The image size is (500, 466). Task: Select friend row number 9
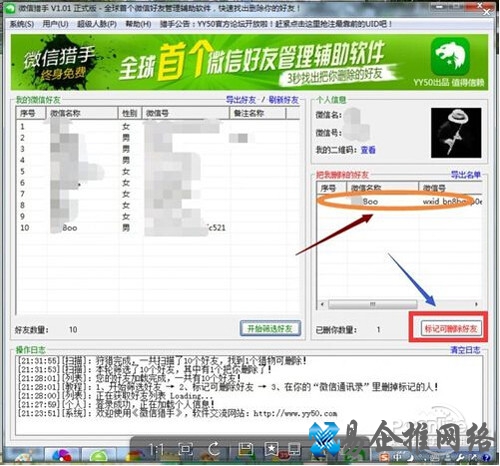pyautogui.click(x=158, y=217)
